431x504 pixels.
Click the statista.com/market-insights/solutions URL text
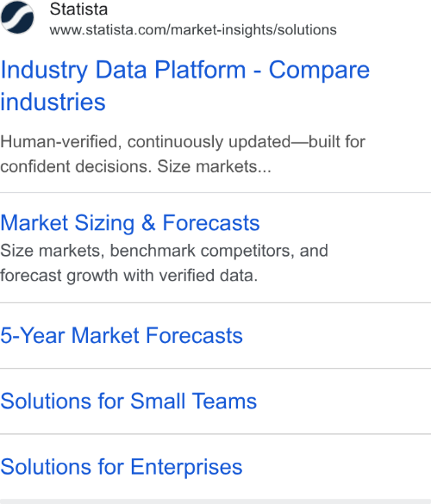tap(193, 30)
